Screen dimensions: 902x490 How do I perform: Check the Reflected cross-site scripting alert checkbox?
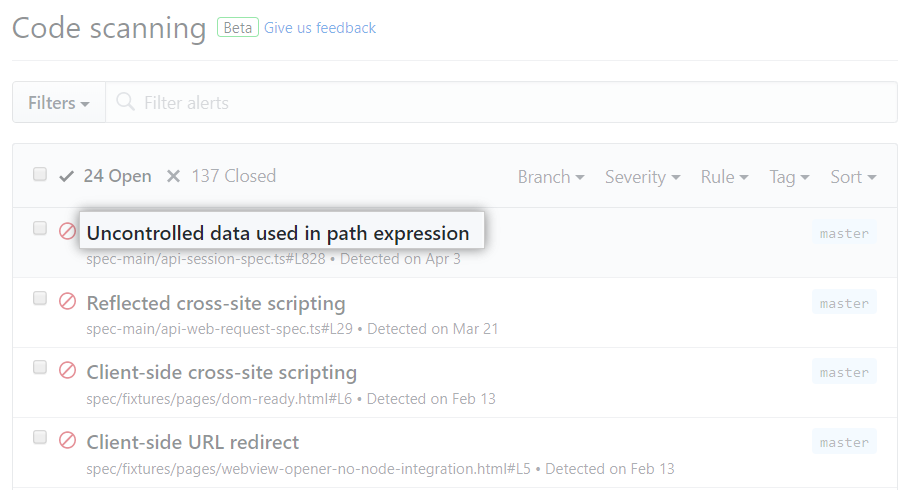click(x=40, y=298)
